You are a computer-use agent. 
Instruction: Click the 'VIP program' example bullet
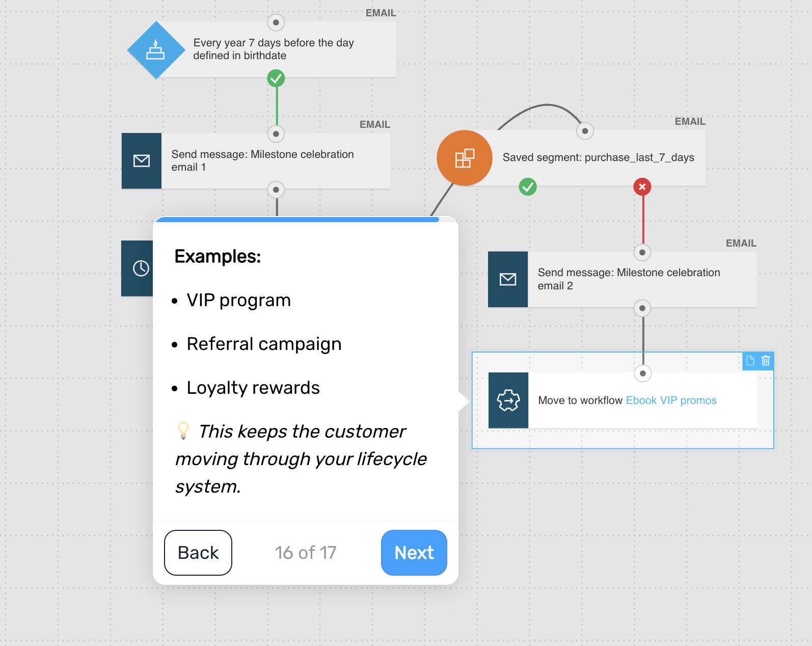(238, 301)
